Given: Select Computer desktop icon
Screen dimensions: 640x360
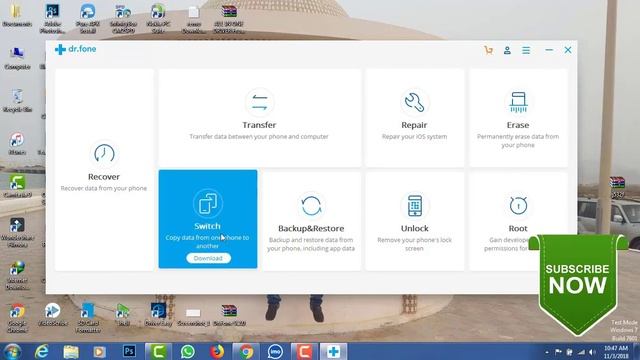Looking at the screenshot, I should point(17,58).
